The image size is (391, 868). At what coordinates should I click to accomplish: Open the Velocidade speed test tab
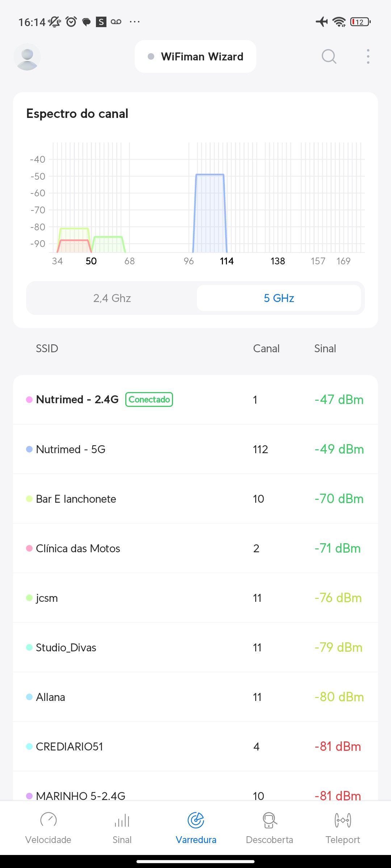point(48,827)
